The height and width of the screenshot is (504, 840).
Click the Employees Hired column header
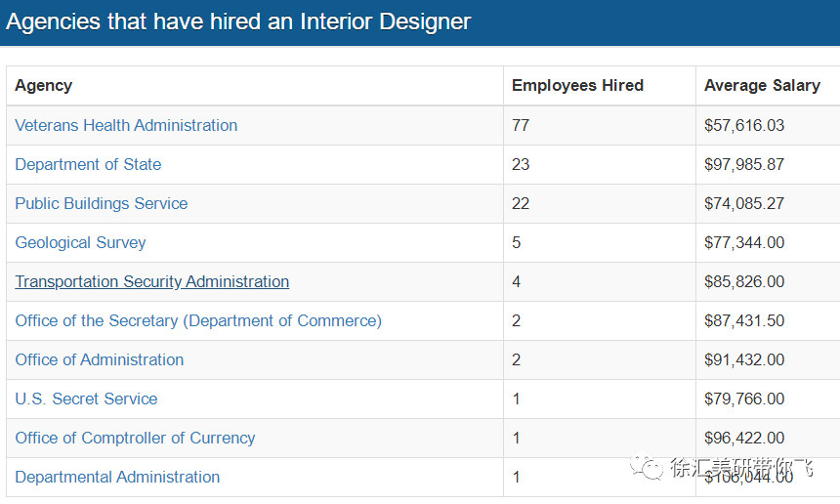tap(577, 86)
